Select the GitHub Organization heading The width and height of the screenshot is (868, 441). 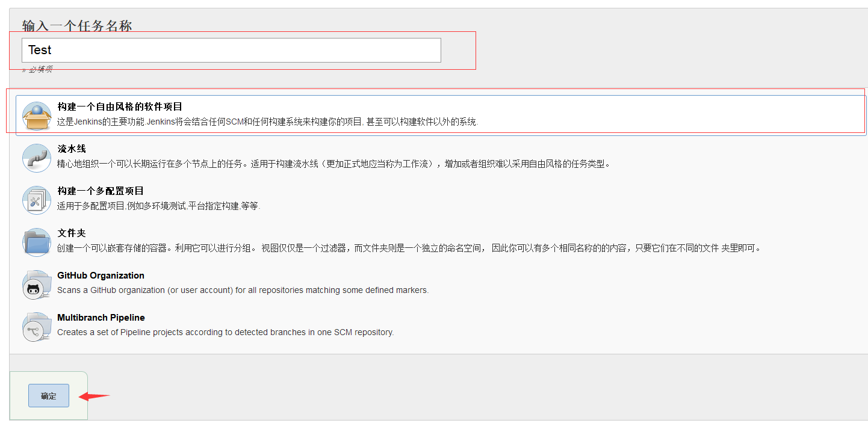pos(101,276)
